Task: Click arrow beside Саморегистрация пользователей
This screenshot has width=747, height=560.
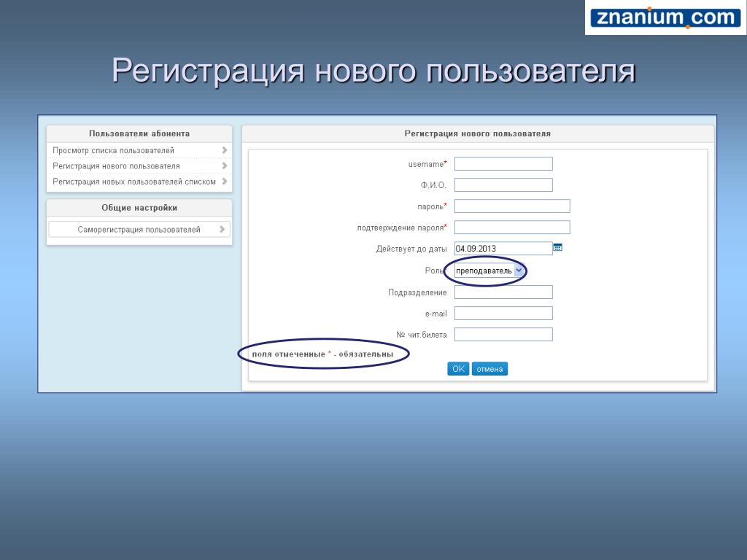Action: pyautogui.click(x=222, y=229)
